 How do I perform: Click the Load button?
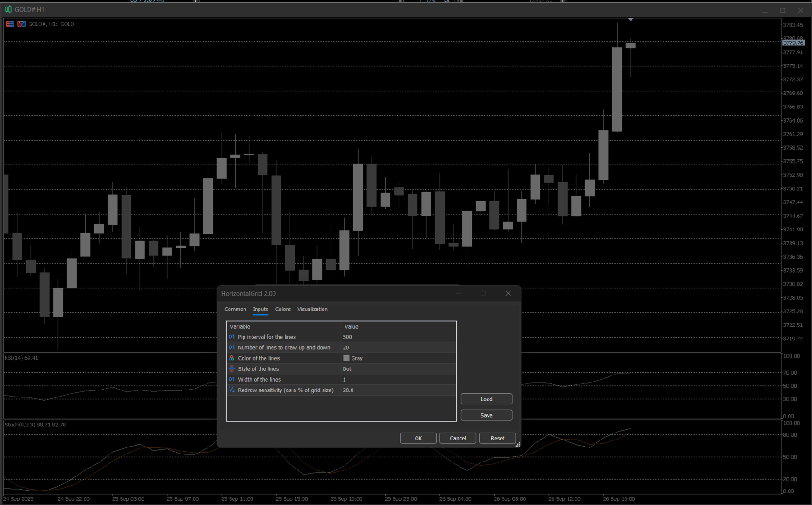click(x=486, y=399)
